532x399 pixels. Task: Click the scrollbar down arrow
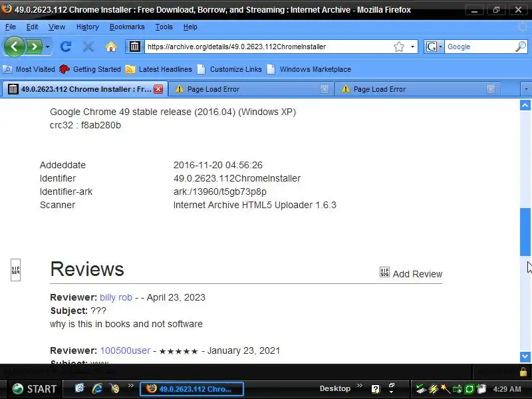coord(525,356)
